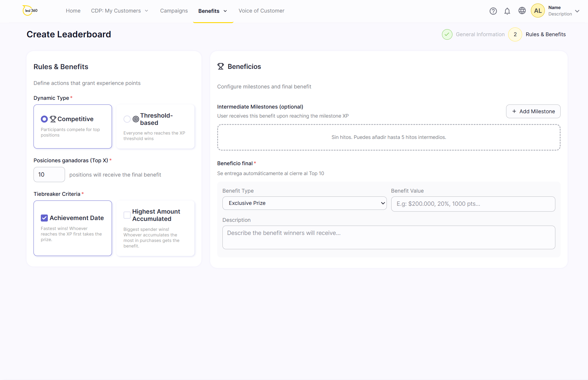Viewport: 588px width, 380px height.
Task: Uncheck the Achievement Date checkbox
Action: point(44,218)
